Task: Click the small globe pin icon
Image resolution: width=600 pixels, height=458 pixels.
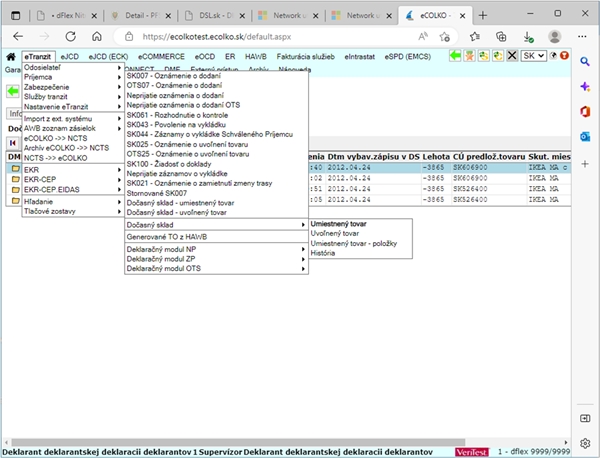Action: coord(553,55)
